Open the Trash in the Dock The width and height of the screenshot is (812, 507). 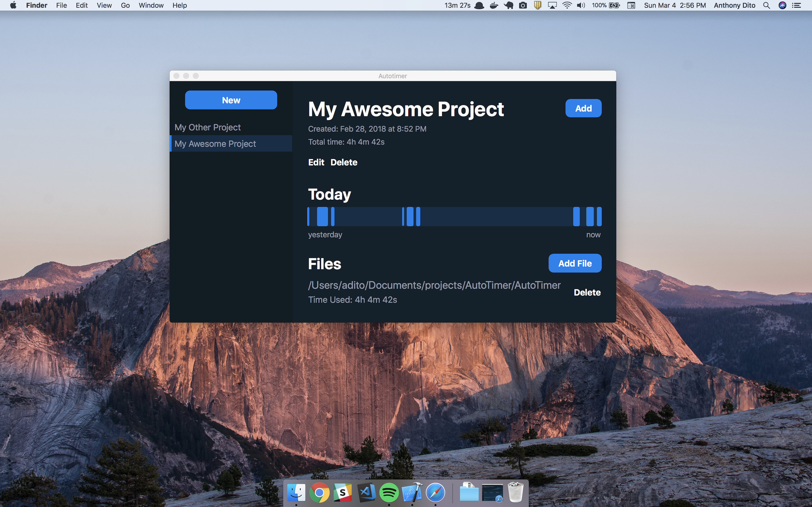[x=516, y=492]
